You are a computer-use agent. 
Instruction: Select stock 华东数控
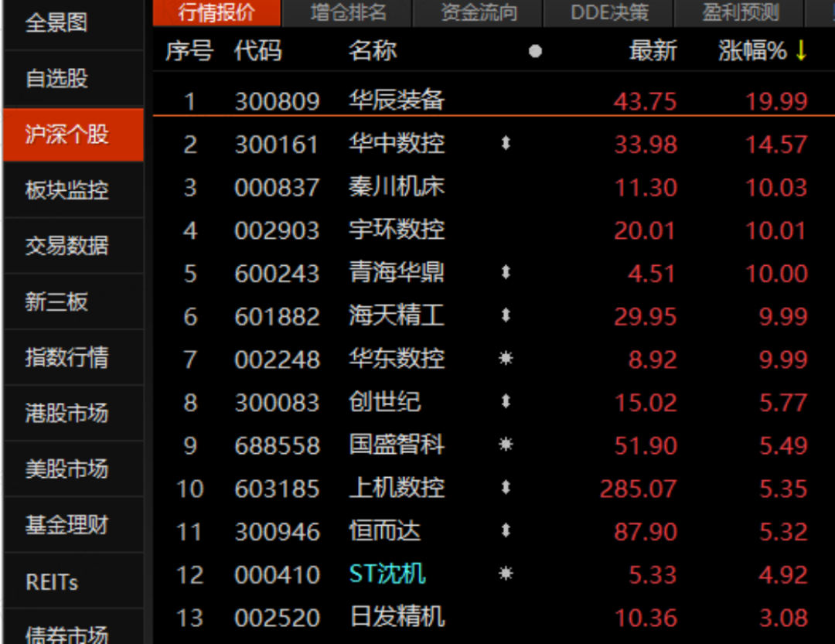[x=396, y=359]
